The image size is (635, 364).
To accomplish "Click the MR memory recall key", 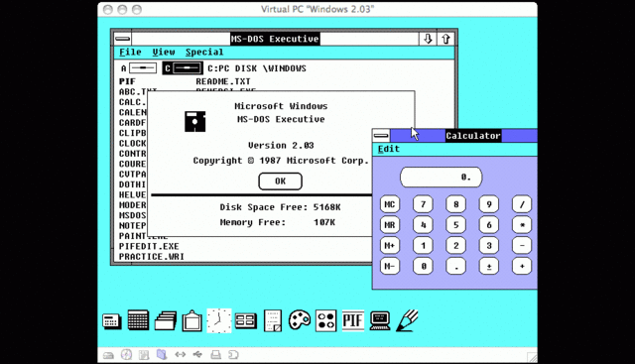I will [x=390, y=225].
